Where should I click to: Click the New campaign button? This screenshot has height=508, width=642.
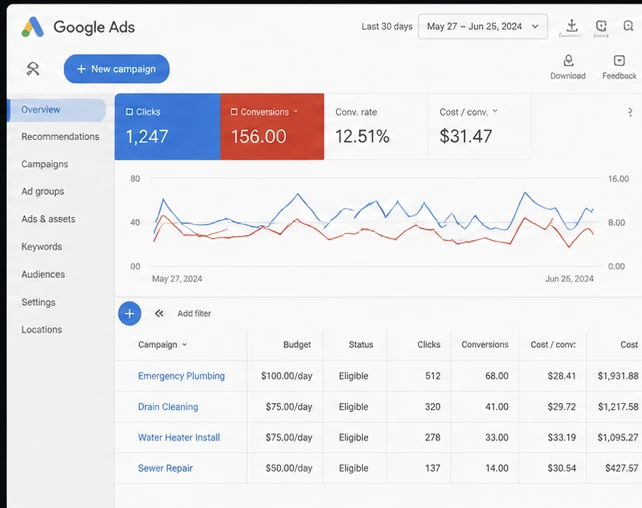(117, 69)
